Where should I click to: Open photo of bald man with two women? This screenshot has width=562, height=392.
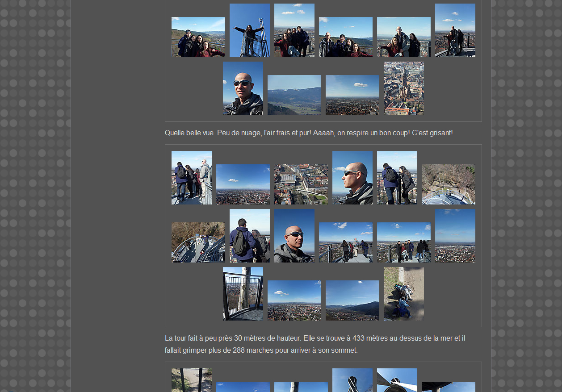point(403,37)
